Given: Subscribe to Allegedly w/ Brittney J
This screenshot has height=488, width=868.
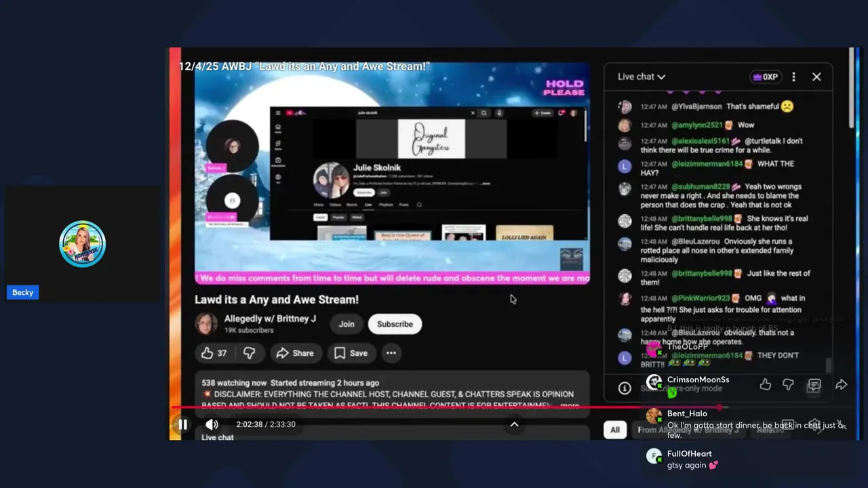Looking at the screenshot, I should (395, 324).
